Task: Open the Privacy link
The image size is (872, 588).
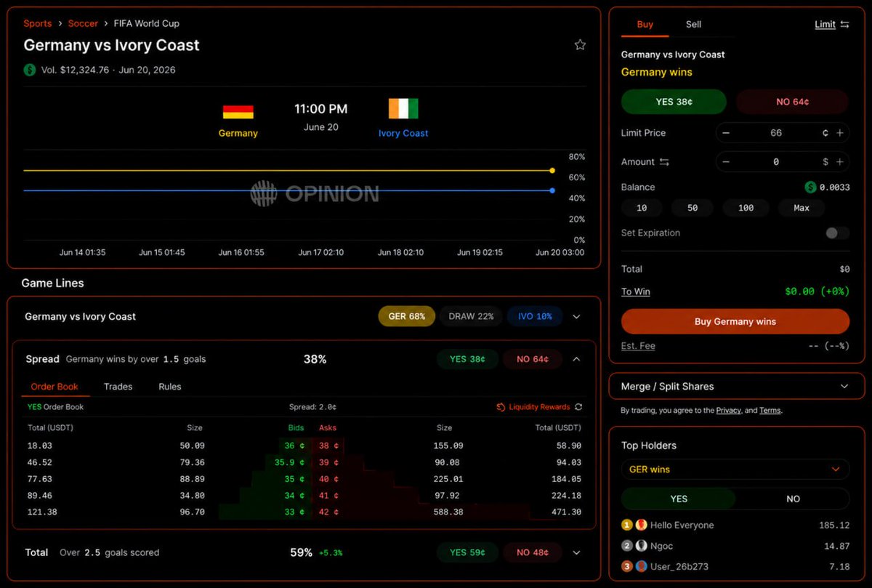Action: tap(728, 411)
